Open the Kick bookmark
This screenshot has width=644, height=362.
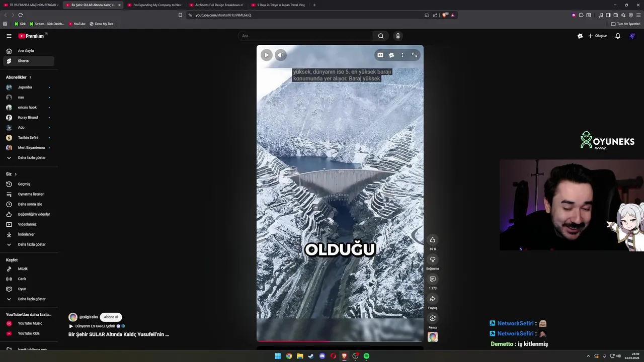tap(20, 24)
